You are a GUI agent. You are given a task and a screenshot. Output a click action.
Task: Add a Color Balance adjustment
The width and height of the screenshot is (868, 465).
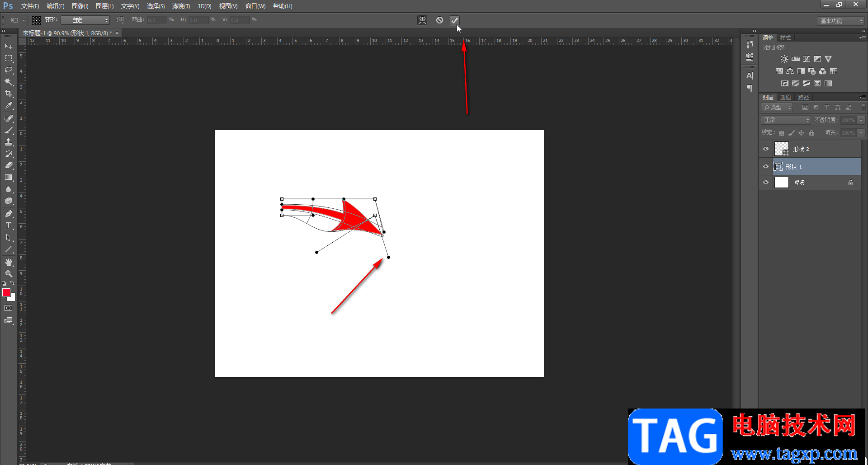point(790,71)
